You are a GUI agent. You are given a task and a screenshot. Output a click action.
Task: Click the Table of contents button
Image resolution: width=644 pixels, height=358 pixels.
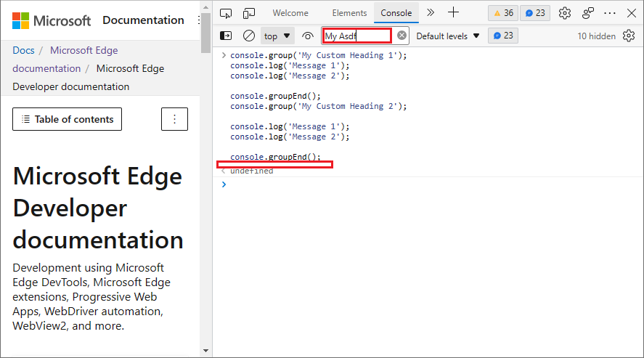(x=67, y=119)
